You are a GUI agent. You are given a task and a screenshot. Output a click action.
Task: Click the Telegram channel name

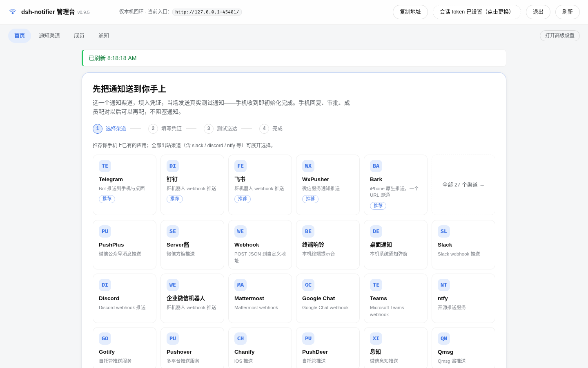pyautogui.click(x=111, y=180)
